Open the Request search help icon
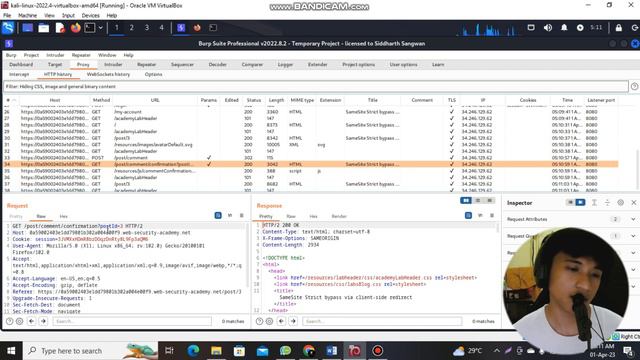The height and width of the screenshot is (360, 640). [9, 322]
